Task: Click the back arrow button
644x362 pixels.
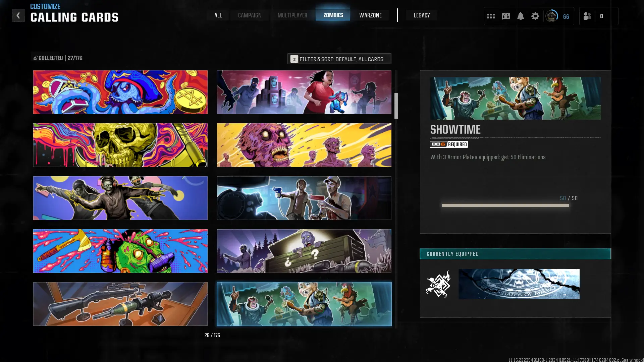Action: 18,15
